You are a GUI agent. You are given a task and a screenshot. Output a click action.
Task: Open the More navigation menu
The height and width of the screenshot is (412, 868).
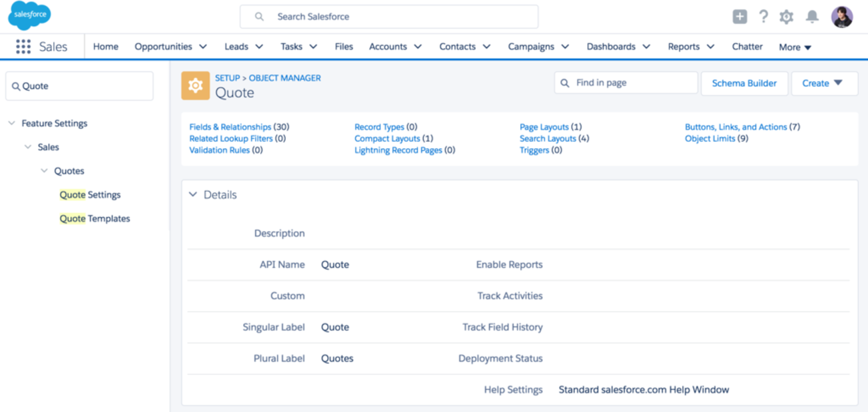click(x=795, y=47)
